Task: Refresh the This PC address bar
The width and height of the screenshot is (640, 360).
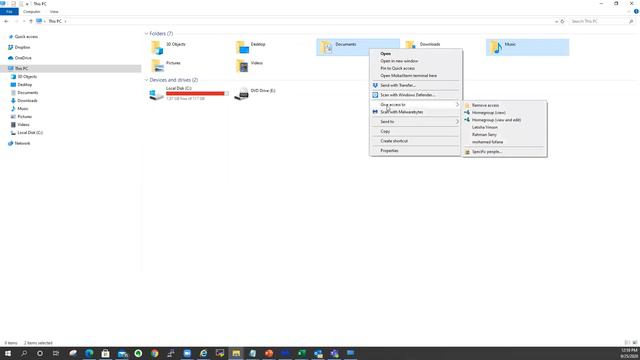Action: point(562,21)
